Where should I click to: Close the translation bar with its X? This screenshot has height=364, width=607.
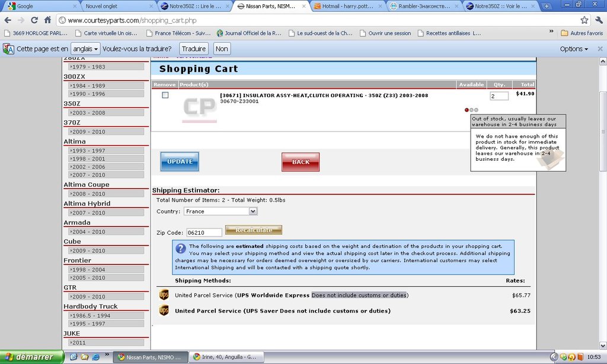600,49
